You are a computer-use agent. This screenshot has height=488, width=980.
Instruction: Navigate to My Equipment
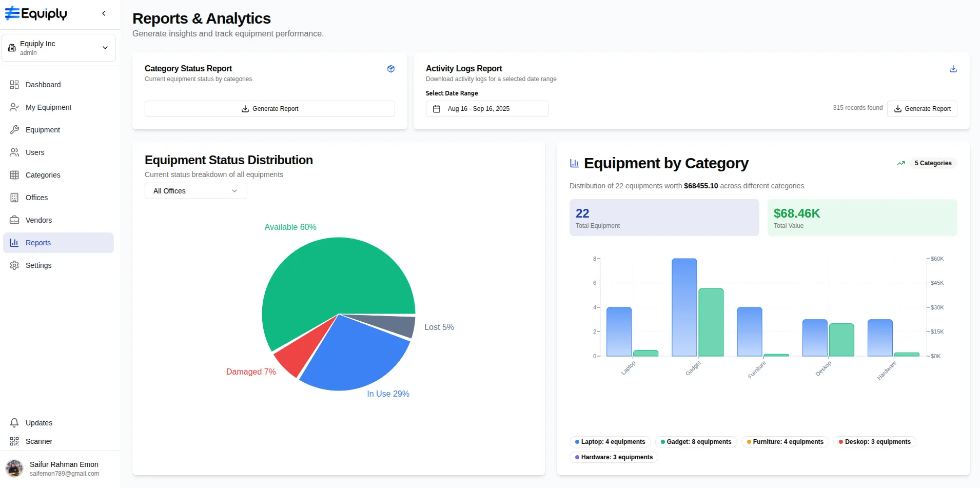(x=48, y=107)
